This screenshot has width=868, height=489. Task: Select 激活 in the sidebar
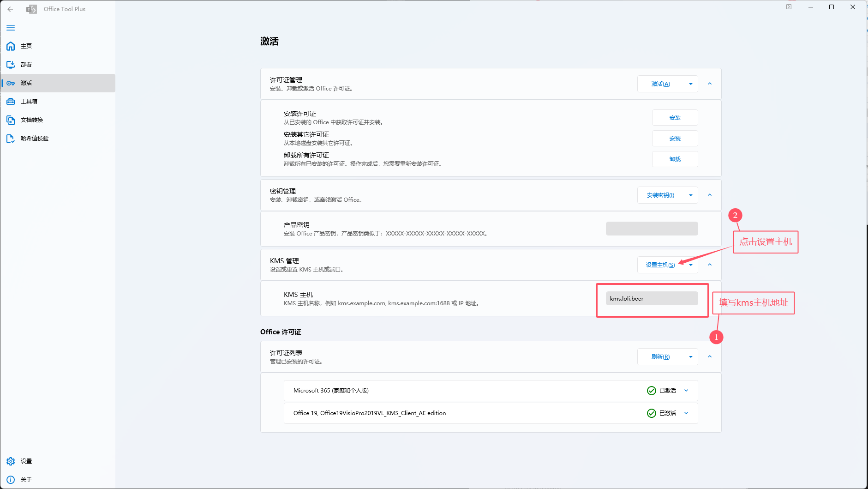tap(58, 83)
